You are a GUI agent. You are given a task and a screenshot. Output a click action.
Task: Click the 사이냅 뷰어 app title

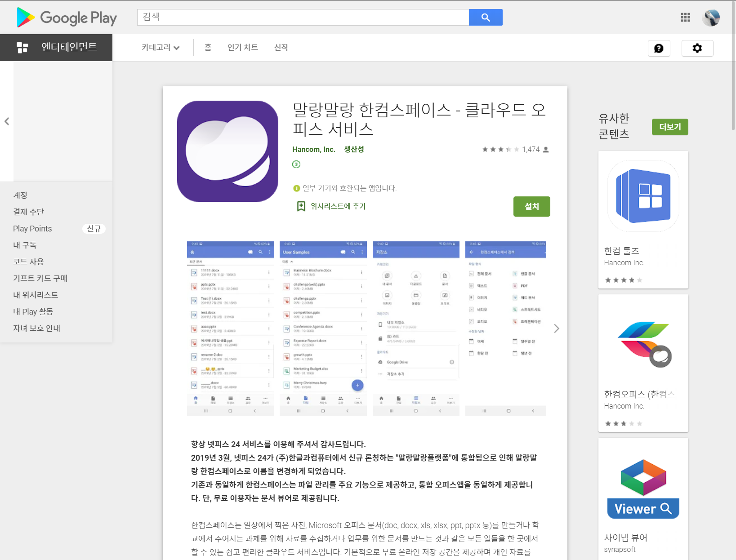pyautogui.click(x=625, y=538)
